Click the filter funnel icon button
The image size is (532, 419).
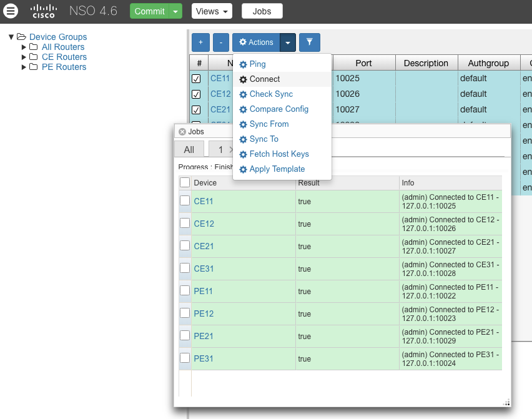[309, 42]
